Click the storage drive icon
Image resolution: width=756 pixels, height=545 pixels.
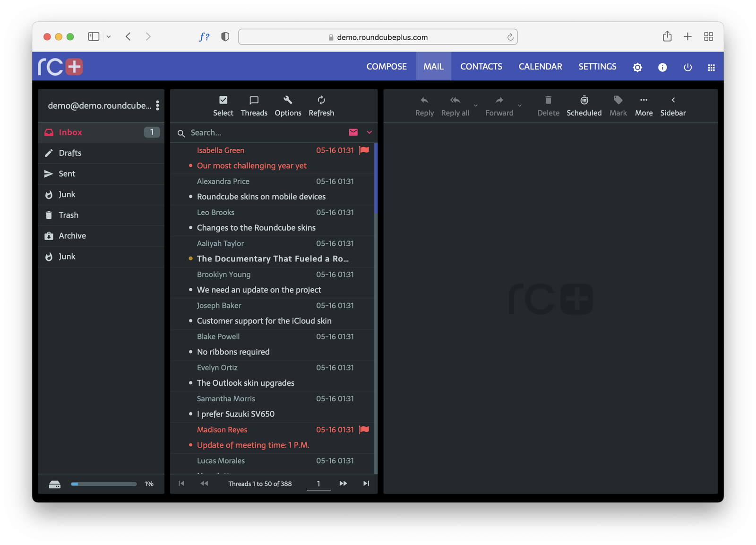(55, 484)
